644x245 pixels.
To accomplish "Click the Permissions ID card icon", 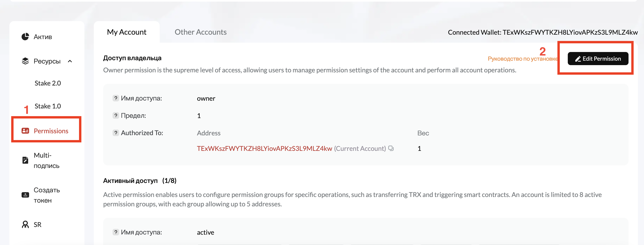I will pos(25,131).
